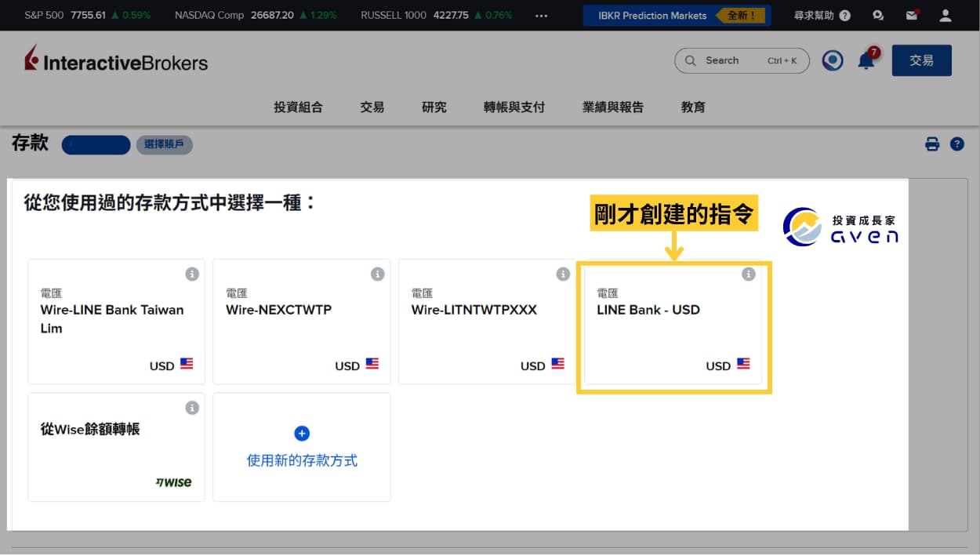
Task: Open the mail messages icon
Action: click(x=911, y=15)
